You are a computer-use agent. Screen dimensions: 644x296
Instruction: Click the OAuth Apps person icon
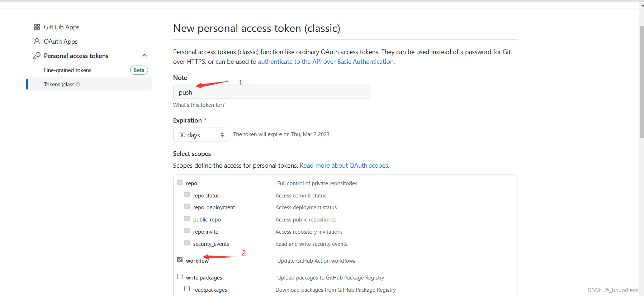click(37, 41)
